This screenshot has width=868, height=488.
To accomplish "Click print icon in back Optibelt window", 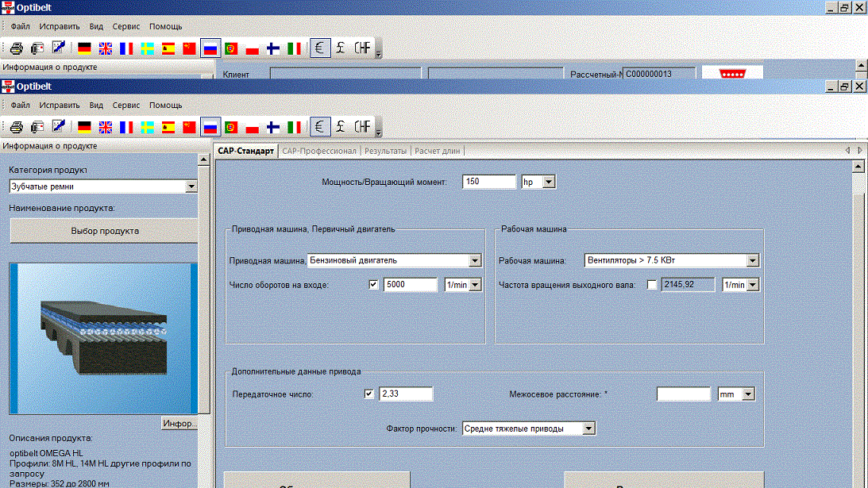I will point(17,48).
